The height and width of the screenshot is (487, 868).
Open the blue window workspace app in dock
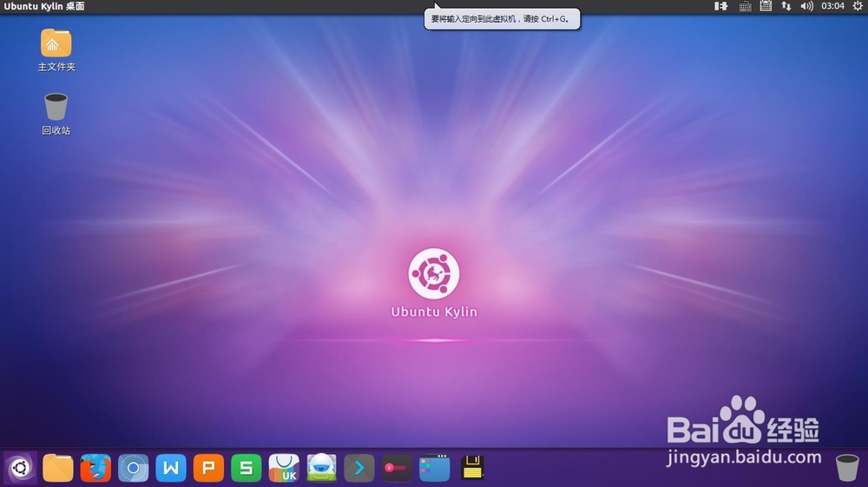tap(435, 468)
